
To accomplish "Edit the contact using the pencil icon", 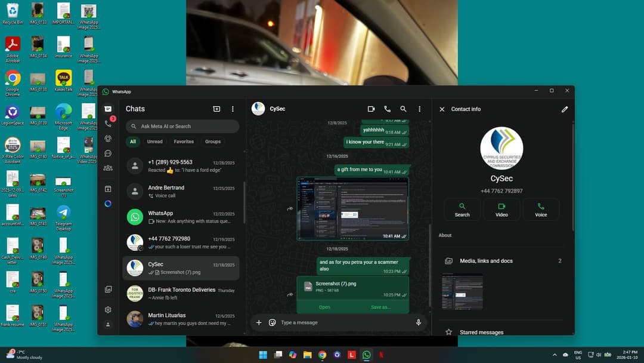I will tap(565, 109).
